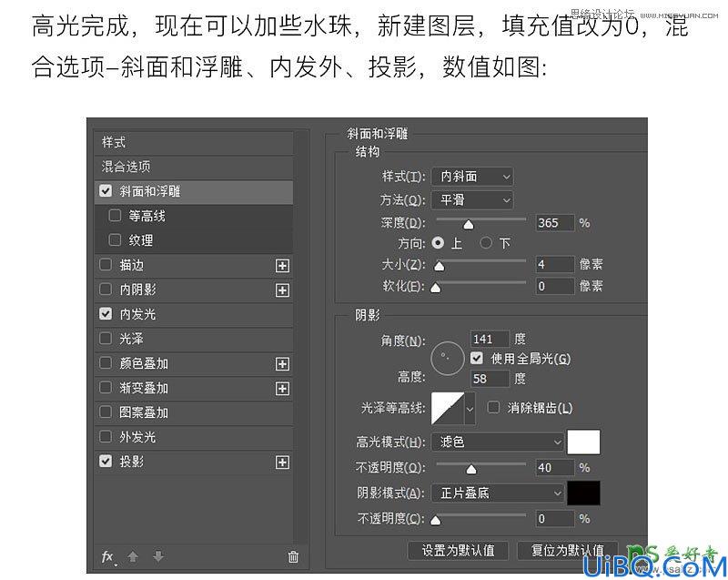Open the white highlight color swatch
Screen dimensions: 728x580
click(x=583, y=443)
